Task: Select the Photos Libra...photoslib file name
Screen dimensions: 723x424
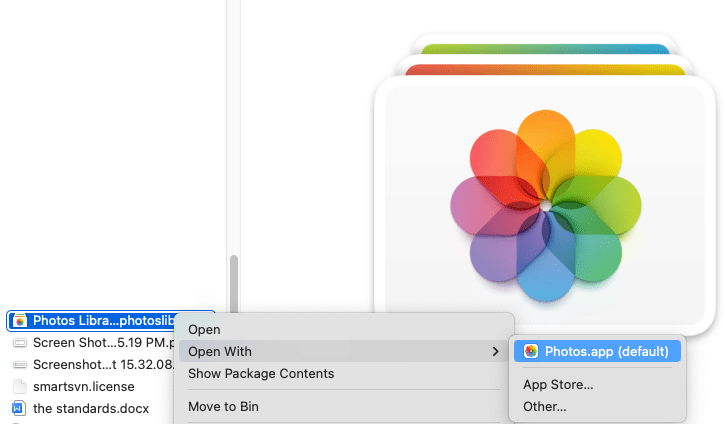Action: (104, 320)
